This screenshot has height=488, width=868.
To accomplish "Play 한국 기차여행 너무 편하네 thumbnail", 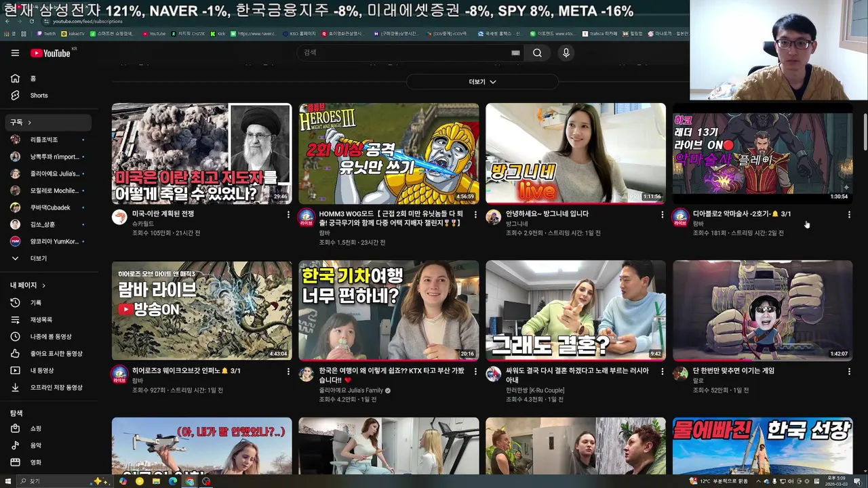I will point(389,310).
